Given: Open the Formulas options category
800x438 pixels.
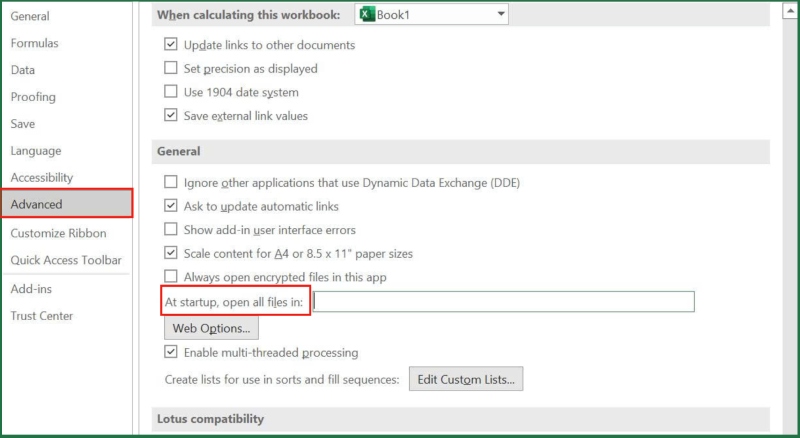Looking at the screenshot, I should (x=34, y=43).
